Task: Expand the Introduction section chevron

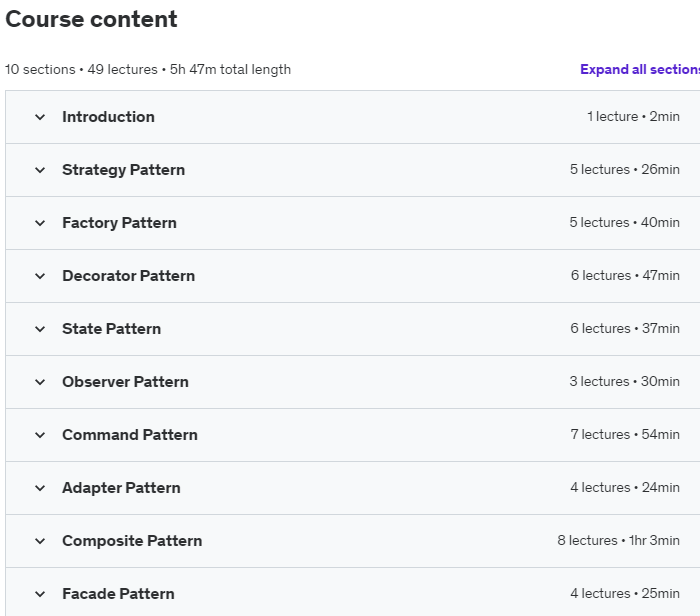Action: pyautogui.click(x=40, y=117)
